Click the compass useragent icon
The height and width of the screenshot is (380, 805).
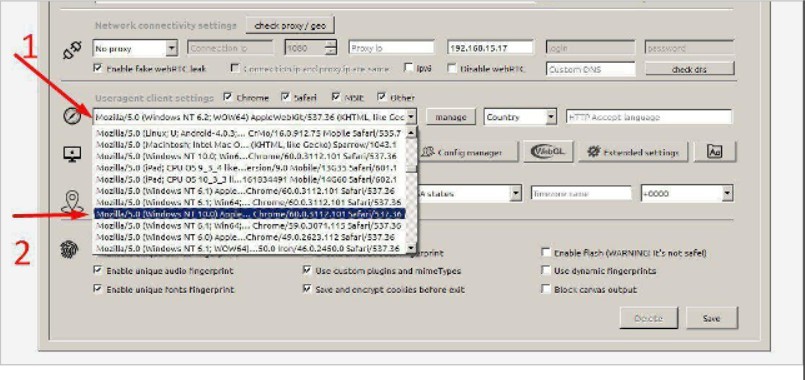point(72,117)
